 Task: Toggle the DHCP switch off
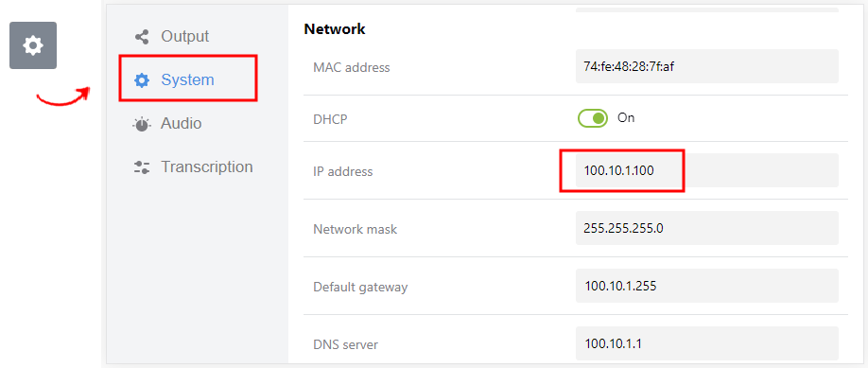point(593,118)
